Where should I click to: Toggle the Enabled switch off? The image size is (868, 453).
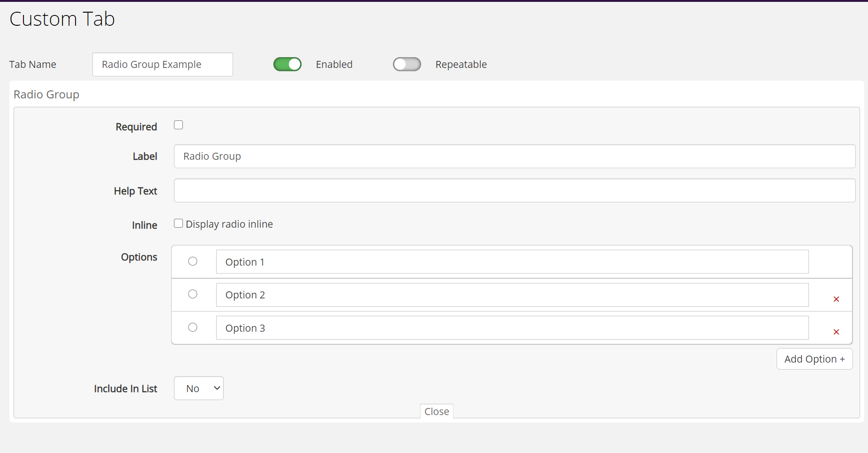click(287, 64)
